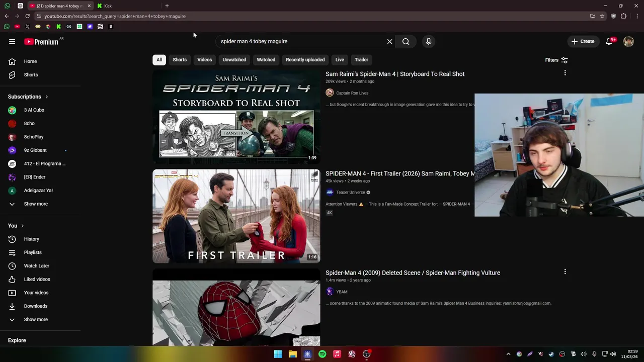Screen dimensions: 644x362
Task: Open a new browser tab
Action: (x=167, y=6)
